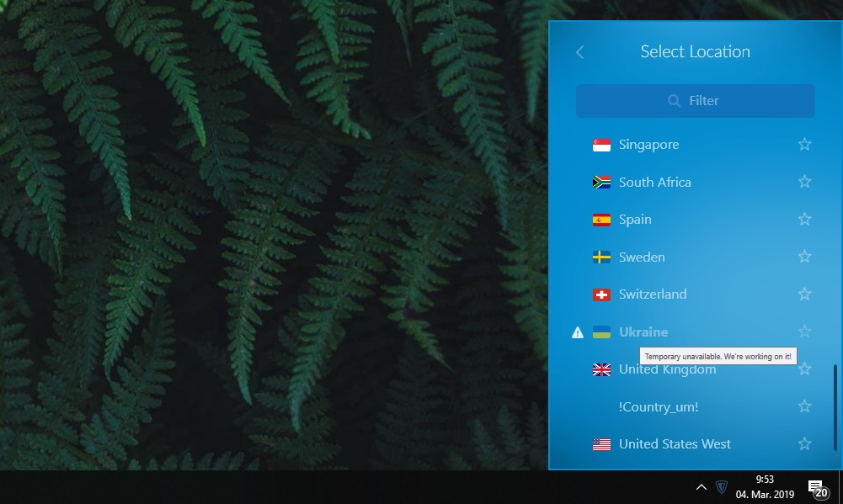The width and height of the screenshot is (843, 504).
Task: Show hidden tray icons arrow
Action: 701,487
